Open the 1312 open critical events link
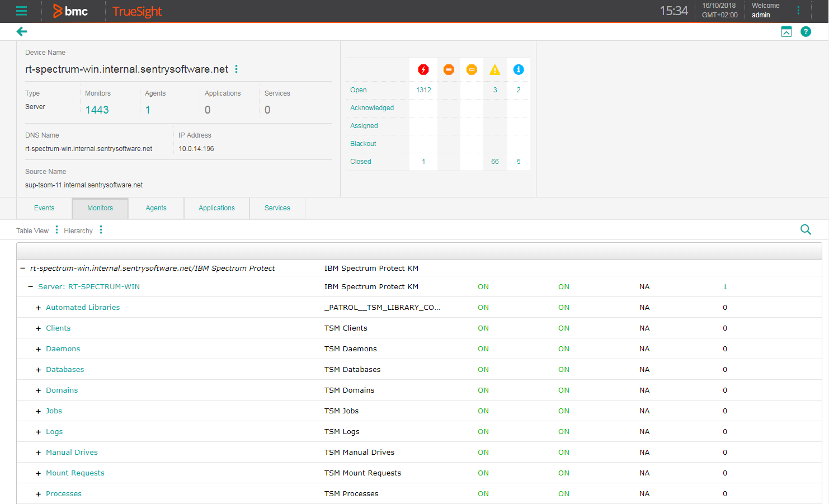 click(423, 90)
